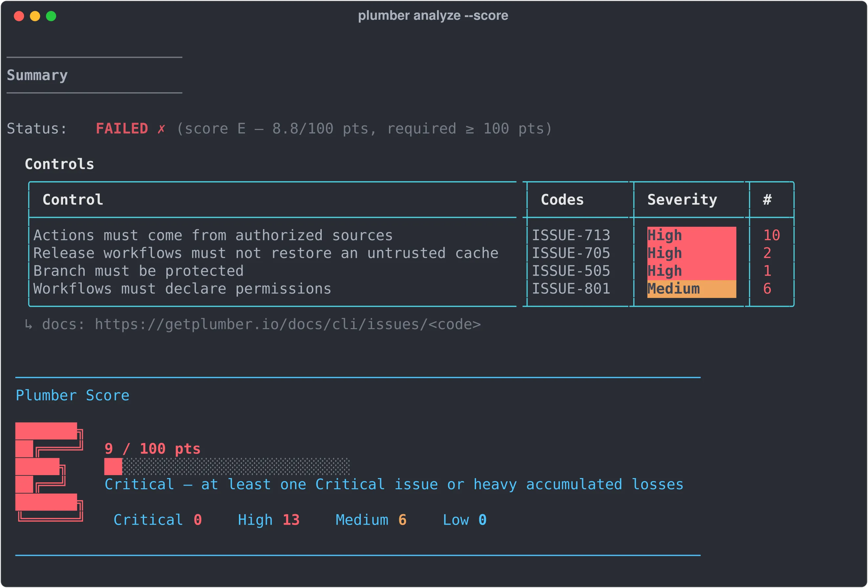Click the red filled part of score bar

pyautogui.click(x=113, y=467)
